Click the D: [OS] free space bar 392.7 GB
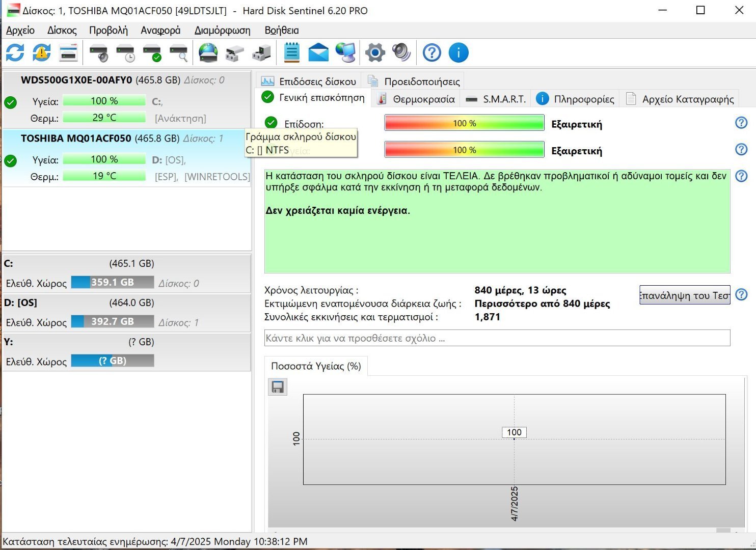Image resolution: width=756 pixels, height=550 pixels. 113,321
